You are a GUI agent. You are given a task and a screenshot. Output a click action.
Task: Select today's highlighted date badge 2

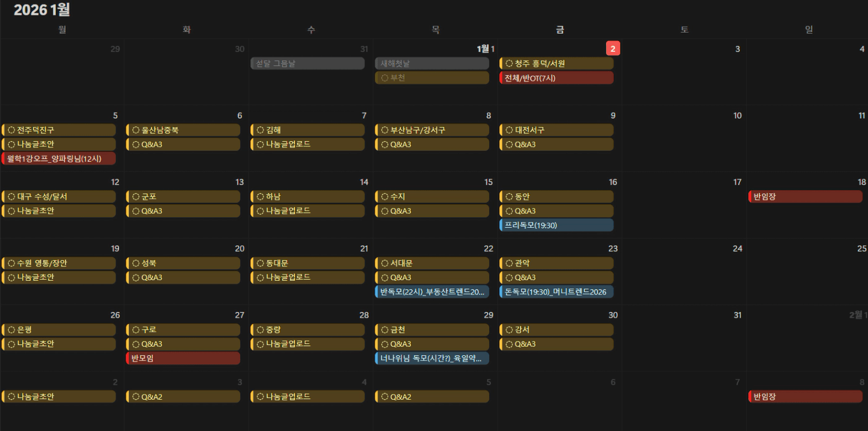click(613, 49)
